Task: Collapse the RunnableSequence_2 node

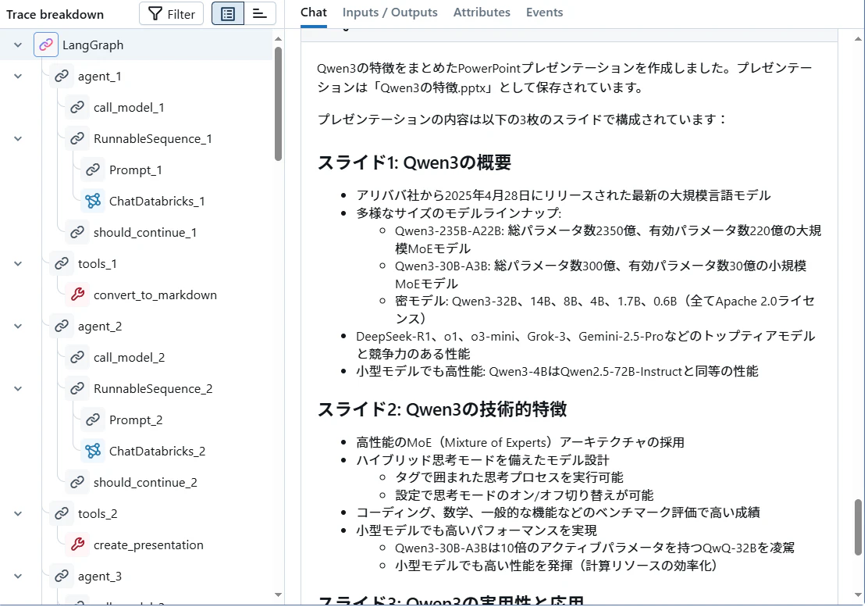Action: tap(18, 389)
